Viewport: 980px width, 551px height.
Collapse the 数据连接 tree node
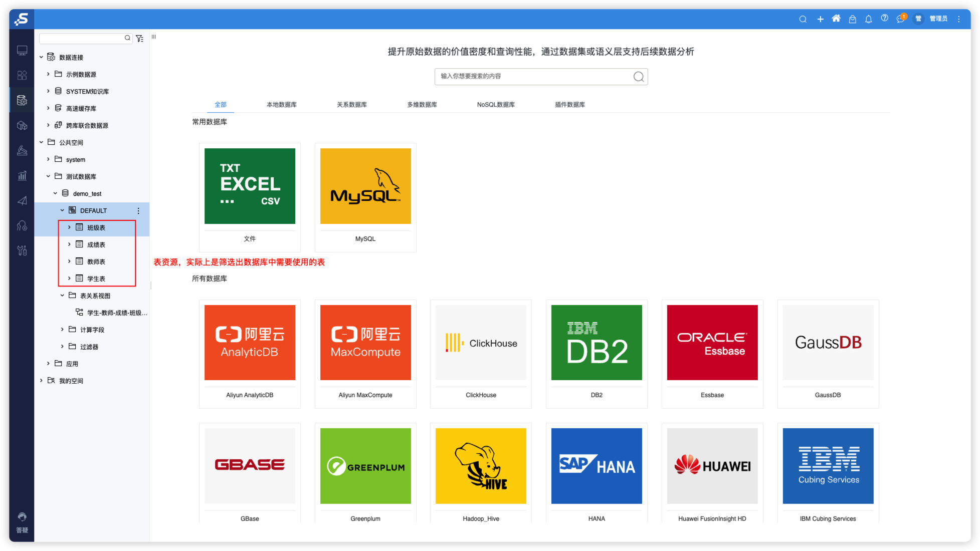pyautogui.click(x=41, y=57)
